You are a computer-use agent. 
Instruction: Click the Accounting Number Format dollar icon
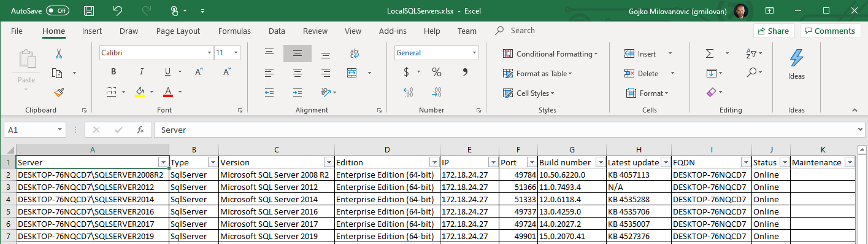point(406,73)
